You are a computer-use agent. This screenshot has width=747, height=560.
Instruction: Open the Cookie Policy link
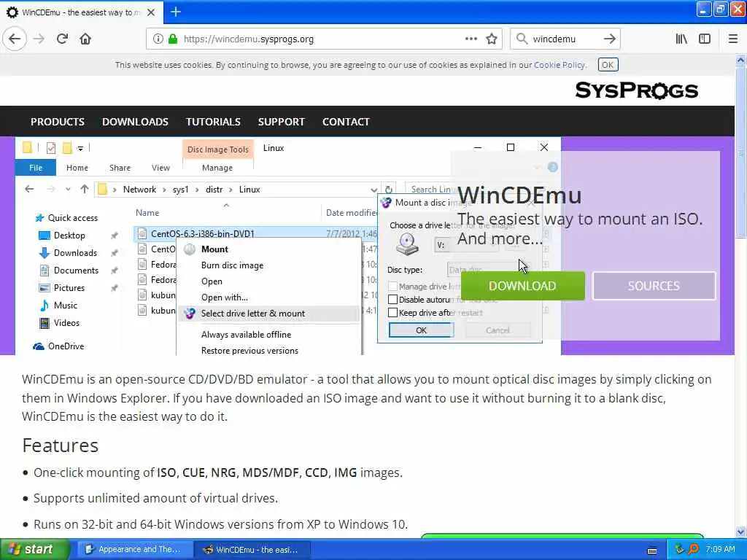pos(560,65)
